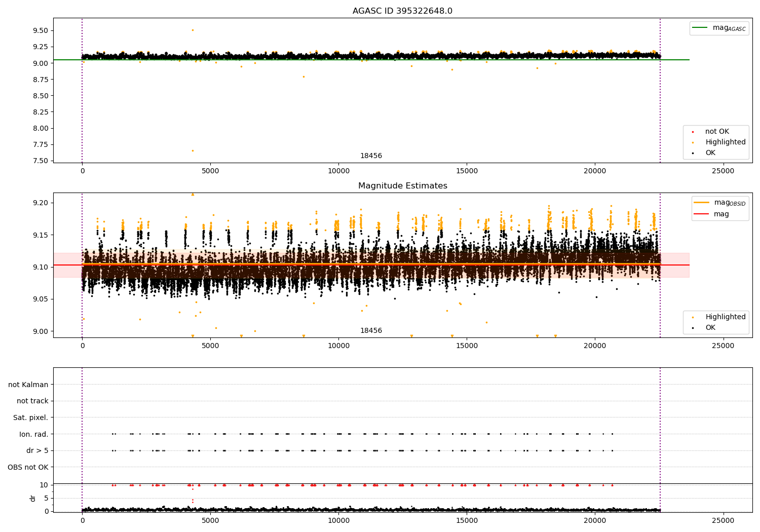Click the green line swatch in top legend

point(700,28)
